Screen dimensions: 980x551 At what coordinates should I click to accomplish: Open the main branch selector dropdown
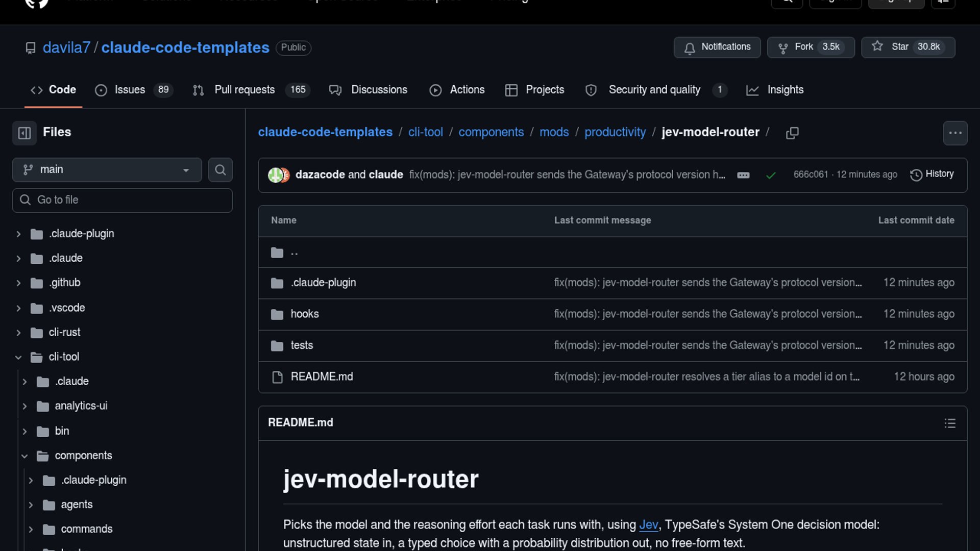107,170
